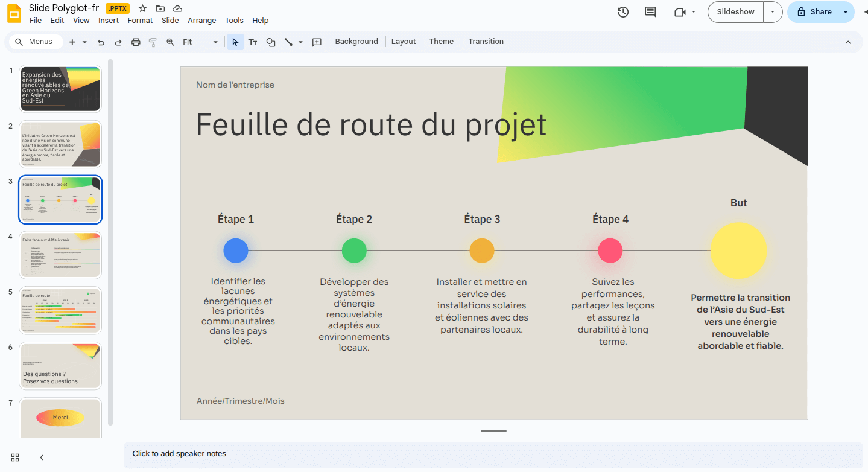Open the new slide layout dropdown
Viewport: 868px width, 472px height.
pyautogui.click(x=84, y=42)
